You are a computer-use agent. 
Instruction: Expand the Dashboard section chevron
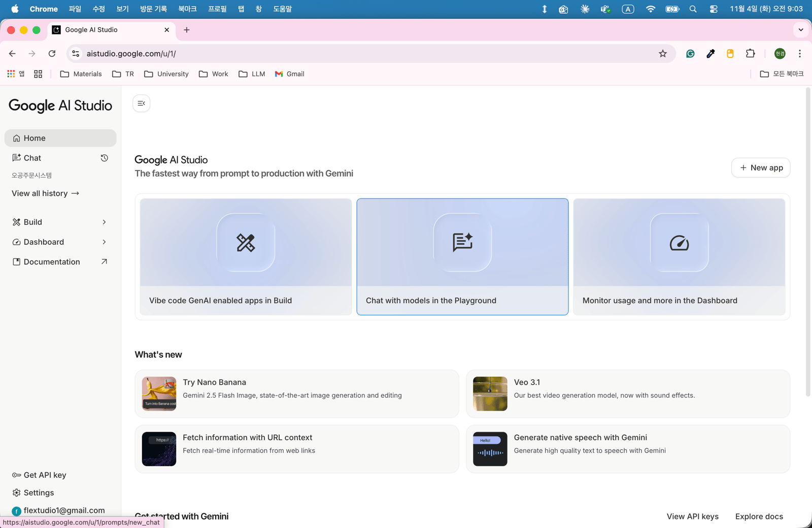click(104, 242)
